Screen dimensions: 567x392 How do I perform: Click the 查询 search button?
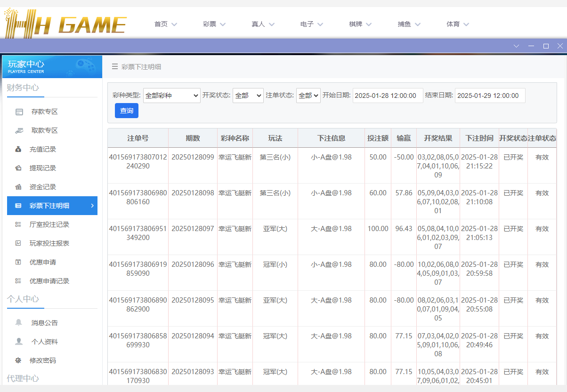[126, 111]
